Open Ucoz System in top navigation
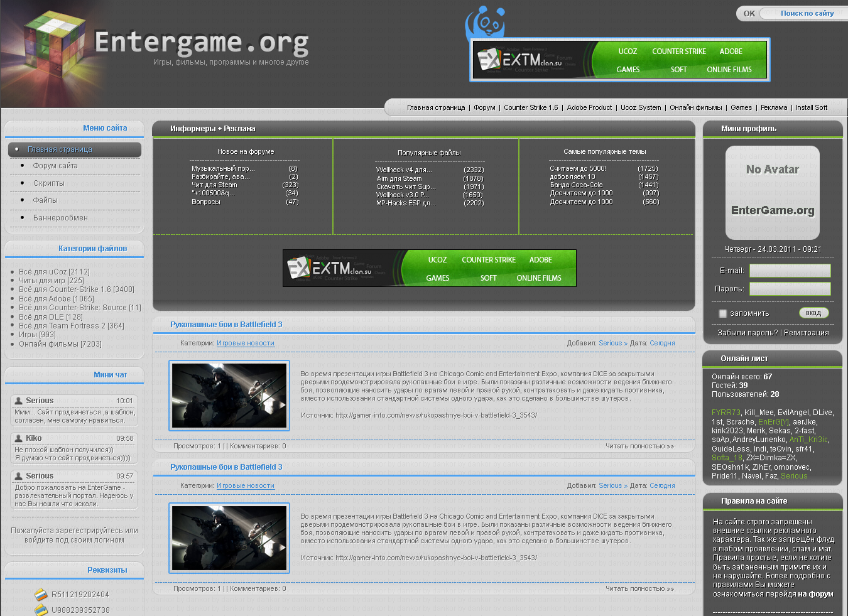This screenshot has height=616, width=848. (x=641, y=107)
